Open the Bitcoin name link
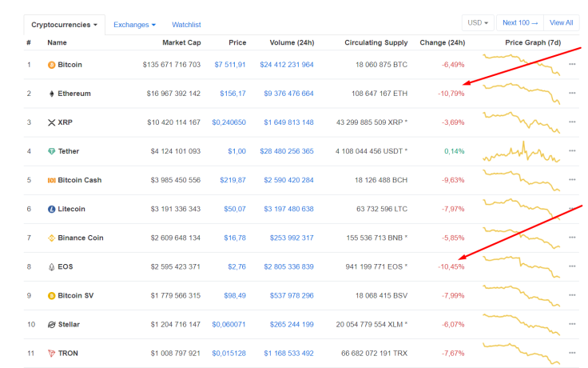The width and height of the screenshot is (588, 368). point(70,65)
